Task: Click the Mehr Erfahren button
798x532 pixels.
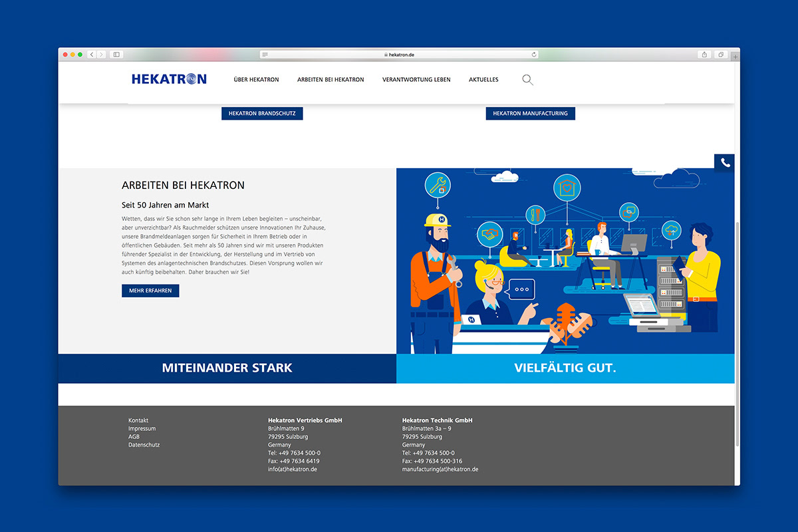Action: pos(150,291)
